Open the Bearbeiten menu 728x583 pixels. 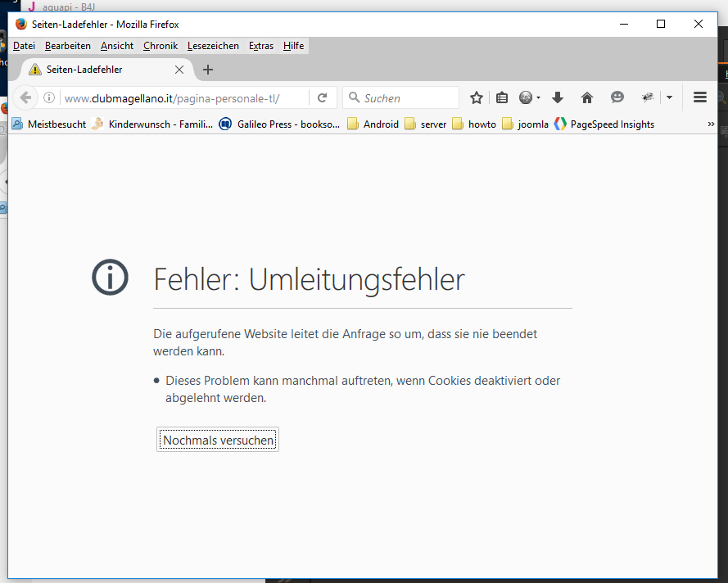click(x=68, y=46)
